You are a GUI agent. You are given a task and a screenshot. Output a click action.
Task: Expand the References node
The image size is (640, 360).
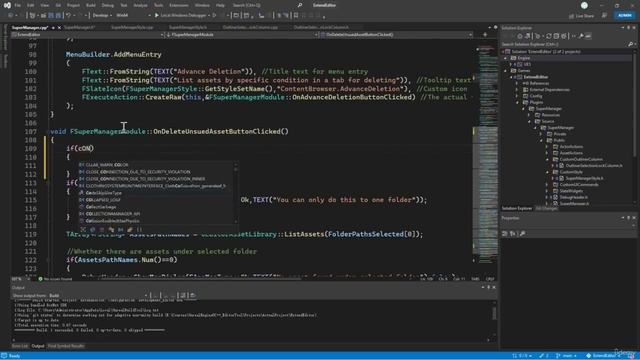(x=517, y=83)
